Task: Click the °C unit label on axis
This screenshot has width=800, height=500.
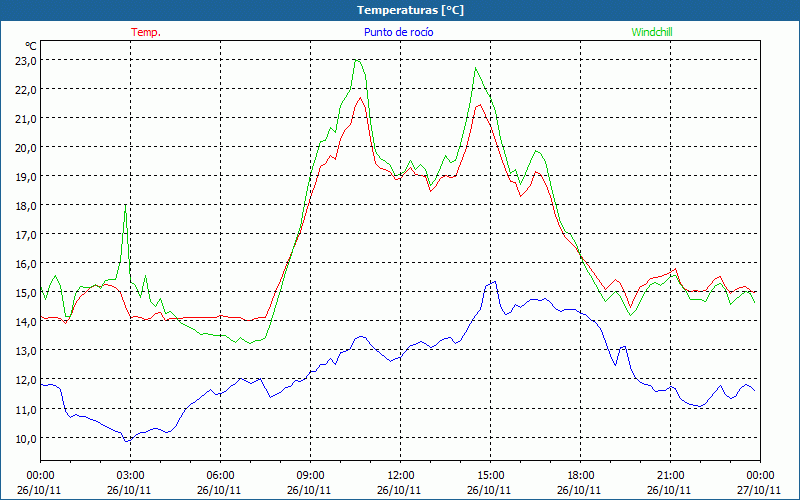Action: click(x=31, y=46)
